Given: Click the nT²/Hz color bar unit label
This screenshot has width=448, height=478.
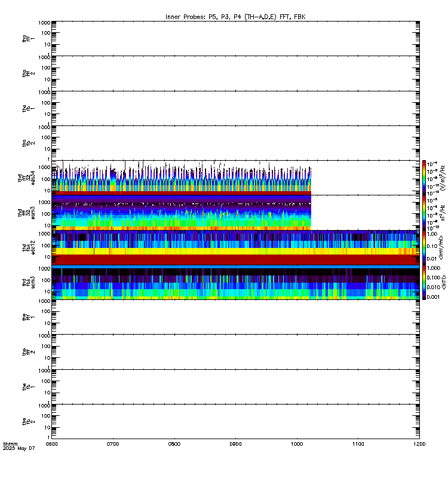Looking at the screenshot, I should [442, 213].
